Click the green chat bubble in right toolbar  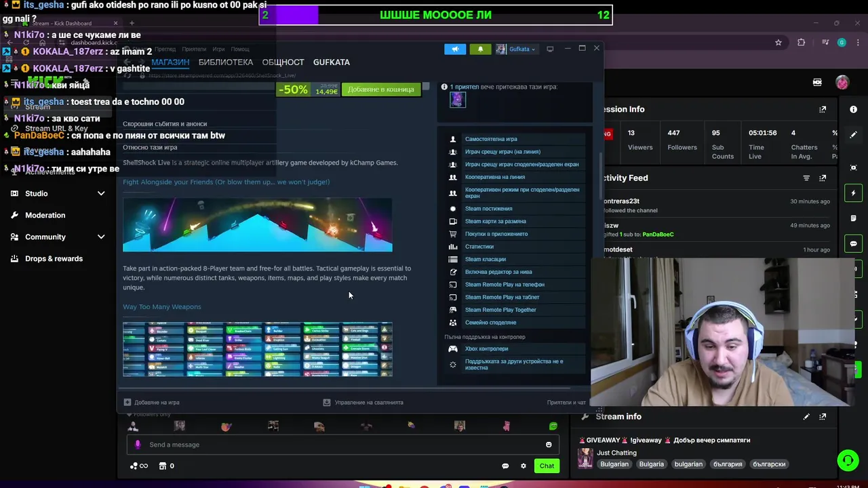pyautogui.click(x=853, y=243)
